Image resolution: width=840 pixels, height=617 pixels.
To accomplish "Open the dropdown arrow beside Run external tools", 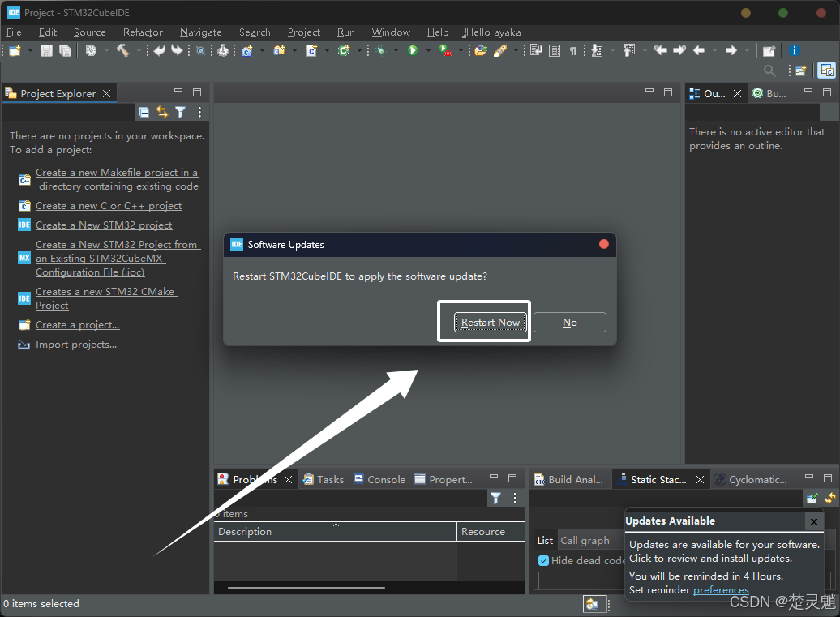I will pyautogui.click(x=461, y=50).
